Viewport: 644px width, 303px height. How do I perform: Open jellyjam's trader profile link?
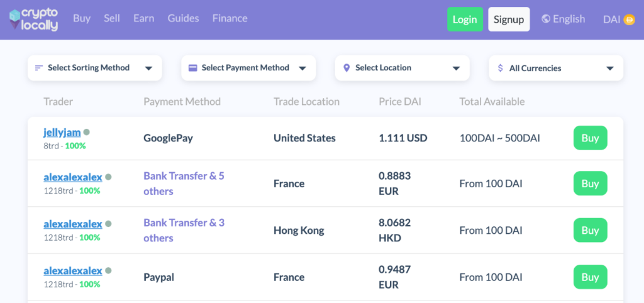click(x=62, y=132)
